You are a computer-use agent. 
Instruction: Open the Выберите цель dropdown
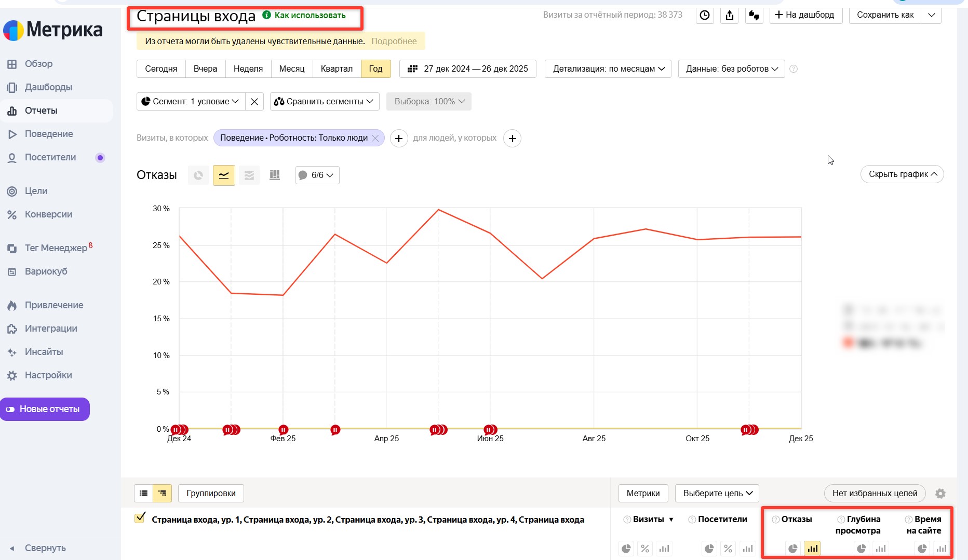tap(717, 493)
